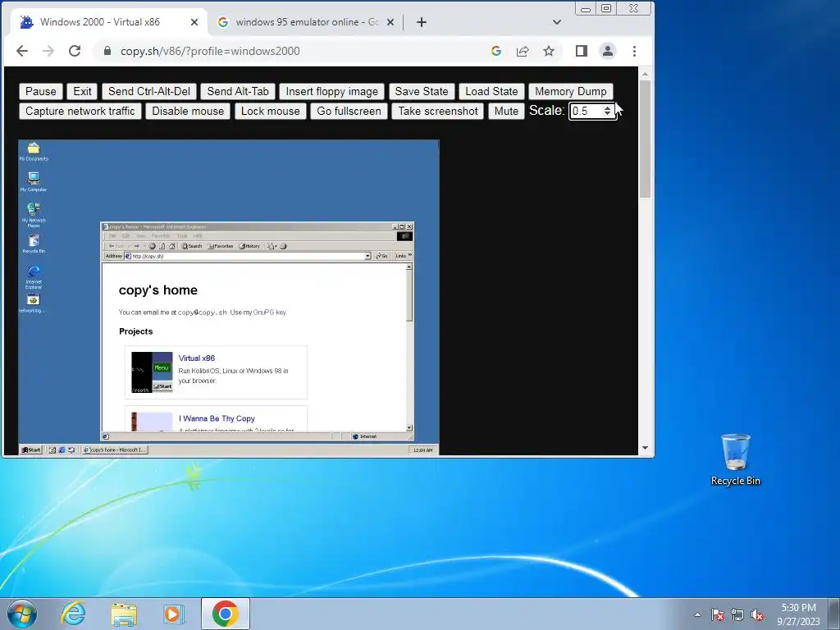Click Send Alt-Tab
Image resolution: width=840 pixels, height=630 pixels.
(x=238, y=91)
